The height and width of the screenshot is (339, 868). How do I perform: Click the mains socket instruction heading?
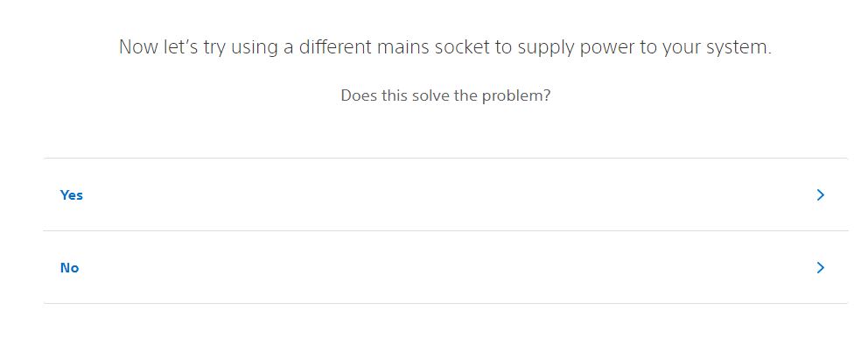point(445,47)
